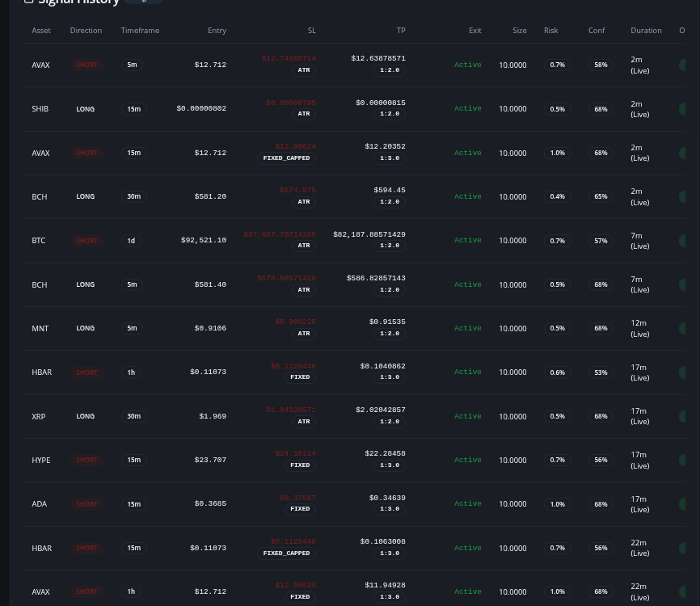Click the 5m timeframe badge in MNT row

(132, 328)
